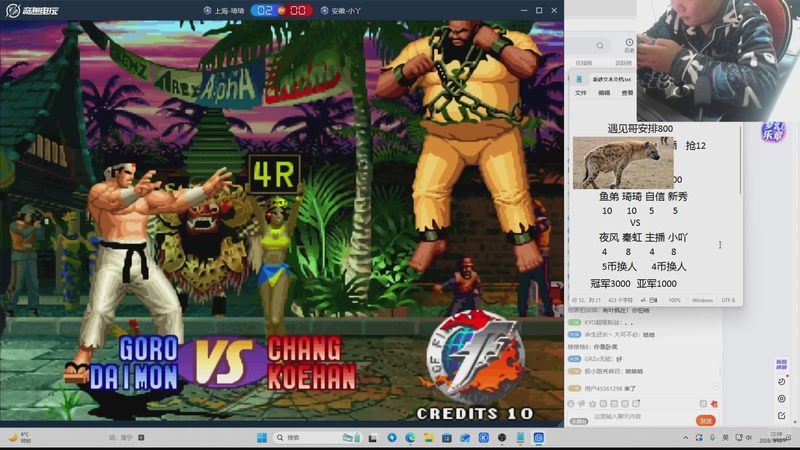
Task: Click UTF-8 encoding in Notepad status bar
Action: tap(728, 301)
